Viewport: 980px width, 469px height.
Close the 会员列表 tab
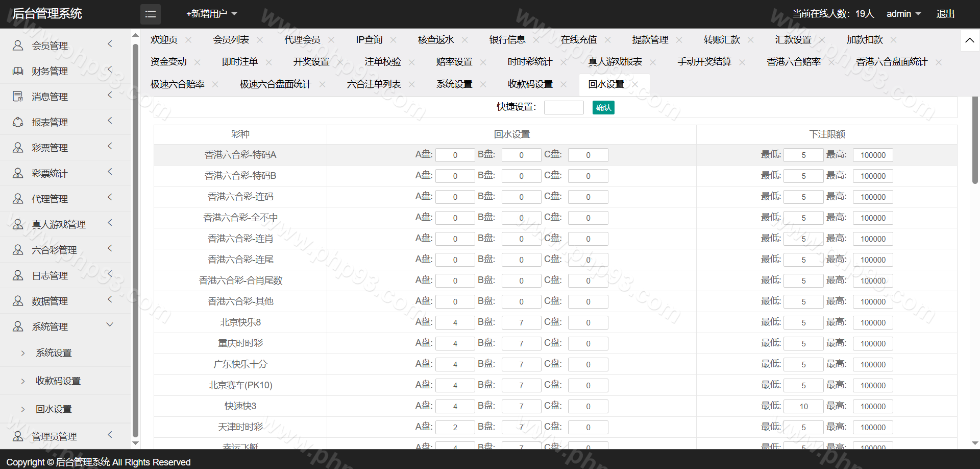(260, 40)
